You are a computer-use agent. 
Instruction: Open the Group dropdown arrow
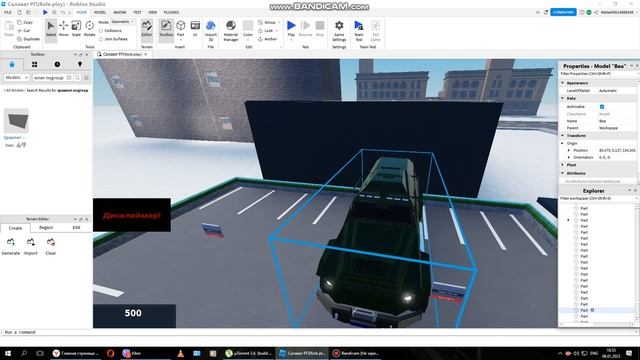279,22
